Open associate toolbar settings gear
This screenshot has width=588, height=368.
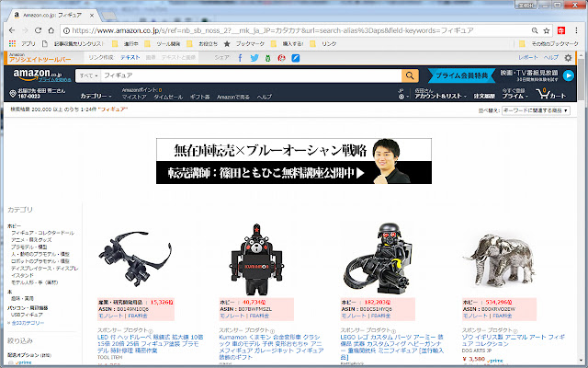click(568, 58)
